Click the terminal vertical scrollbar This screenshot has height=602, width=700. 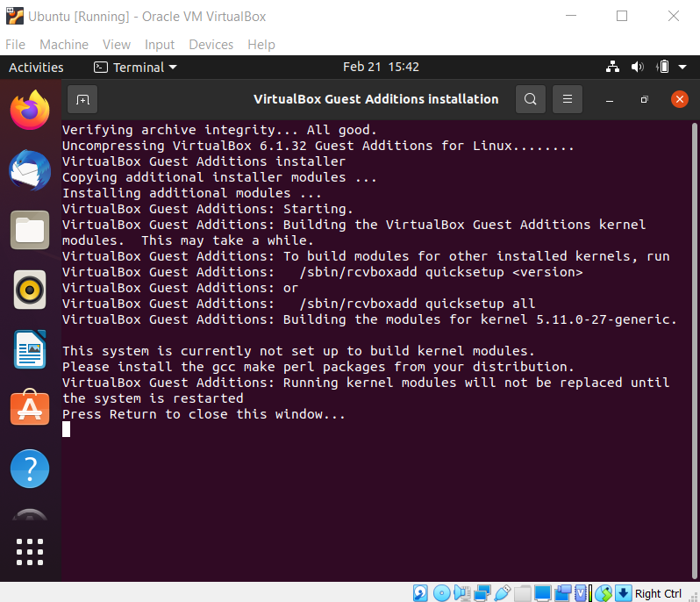coord(694,350)
